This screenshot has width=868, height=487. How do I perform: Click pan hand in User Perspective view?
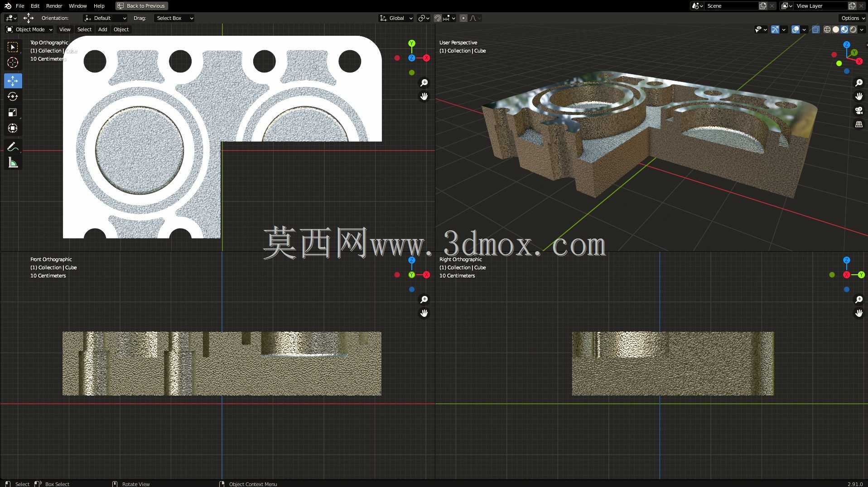[859, 96]
